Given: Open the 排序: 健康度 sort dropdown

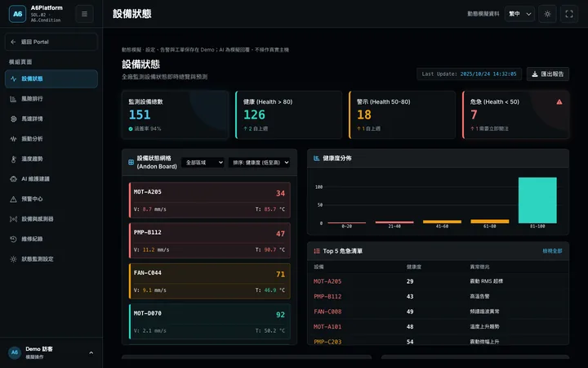Looking at the screenshot, I should [x=259, y=162].
